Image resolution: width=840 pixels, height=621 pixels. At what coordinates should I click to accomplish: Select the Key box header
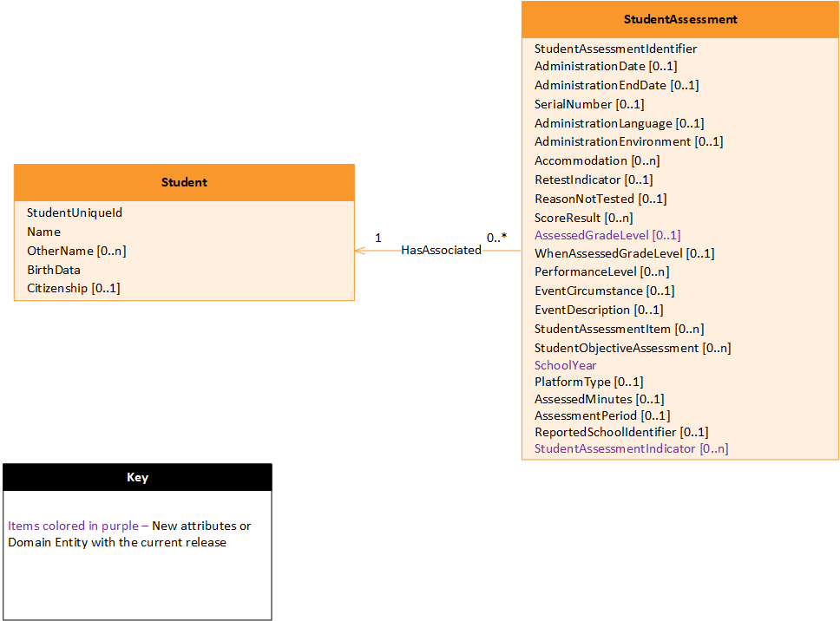click(x=137, y=476)
